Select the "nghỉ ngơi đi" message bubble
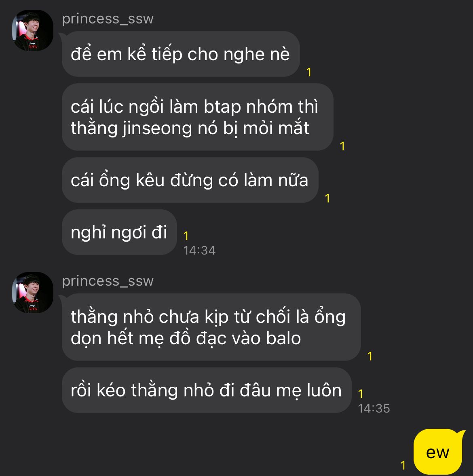 [x=119, y=232]
